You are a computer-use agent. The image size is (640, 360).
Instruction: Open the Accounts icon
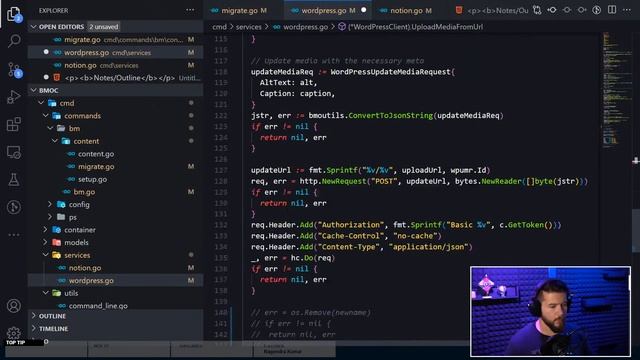[x=14, y=305]
